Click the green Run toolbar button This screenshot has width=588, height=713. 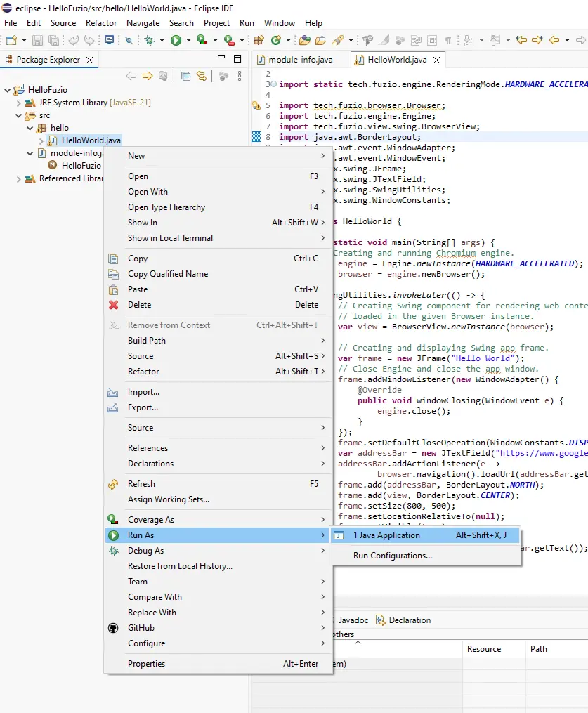[x=176, y=41]
